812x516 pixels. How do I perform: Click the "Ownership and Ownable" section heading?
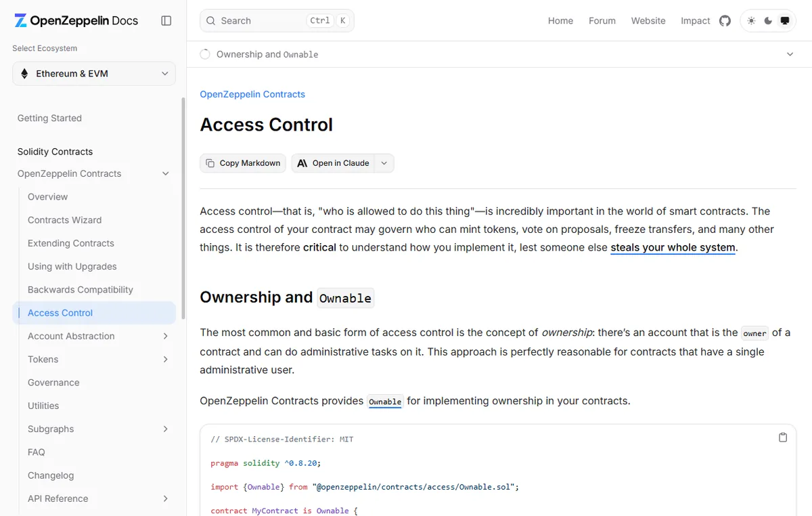(287, 298)
